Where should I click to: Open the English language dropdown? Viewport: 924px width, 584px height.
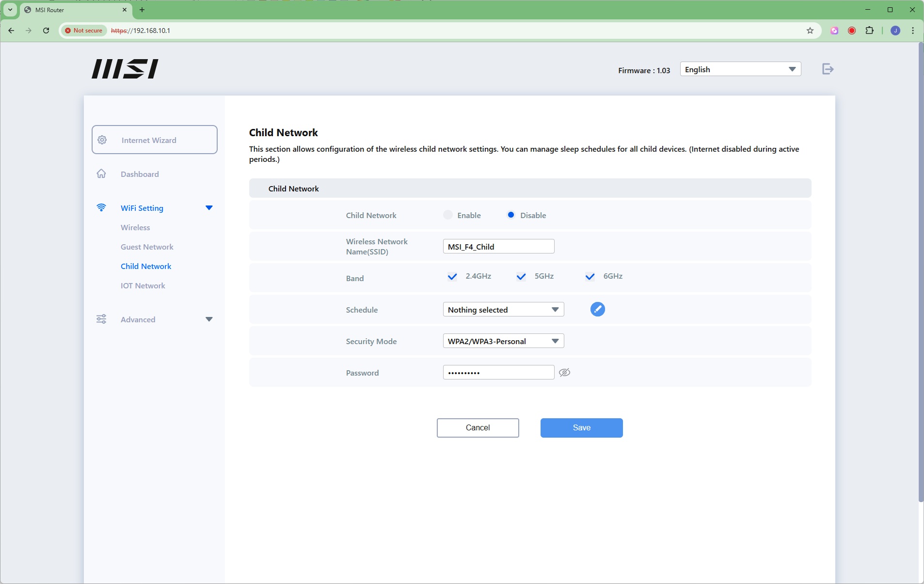740,69
